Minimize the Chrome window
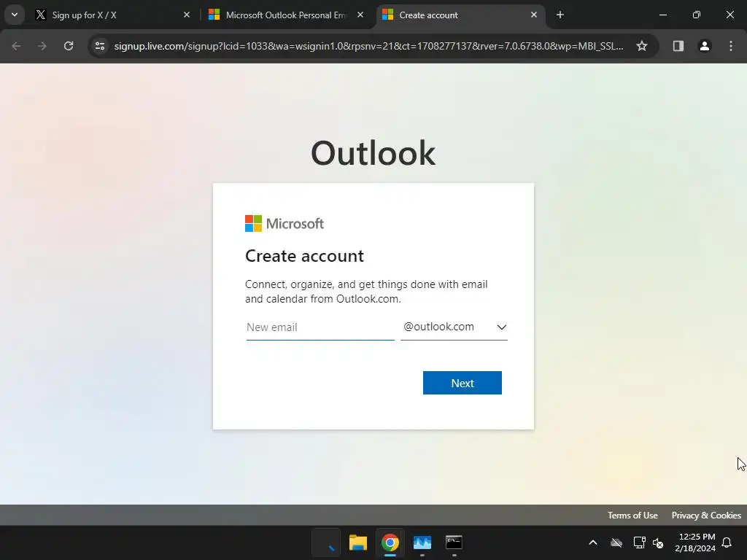Screen dimensions: 747x560 [662, 15]
